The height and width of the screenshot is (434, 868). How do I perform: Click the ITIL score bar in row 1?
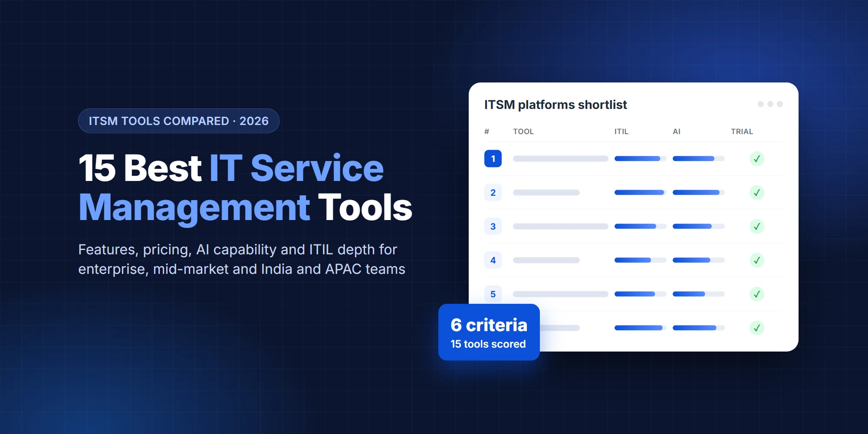(641, 159)
